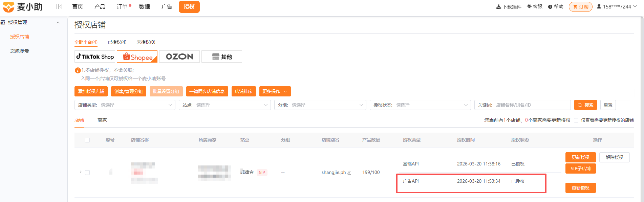Click the orange info icon
The width and height of the screenshot is (644, 202).
(x=78, y=70)
